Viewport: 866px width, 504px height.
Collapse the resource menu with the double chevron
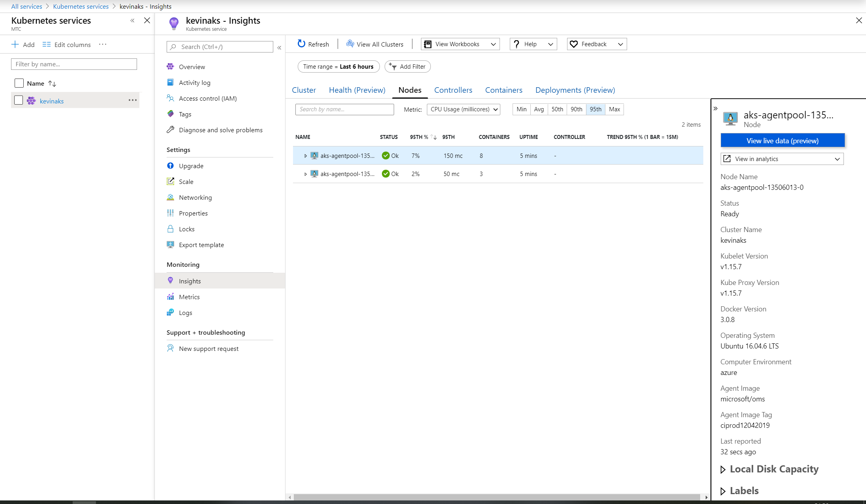279,47
